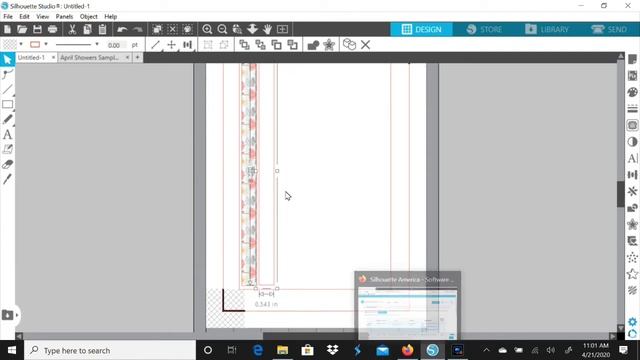Open preferences with the gear icon
Image resolution: width=640 pixels, height=360 pixels.
(632, 322)
